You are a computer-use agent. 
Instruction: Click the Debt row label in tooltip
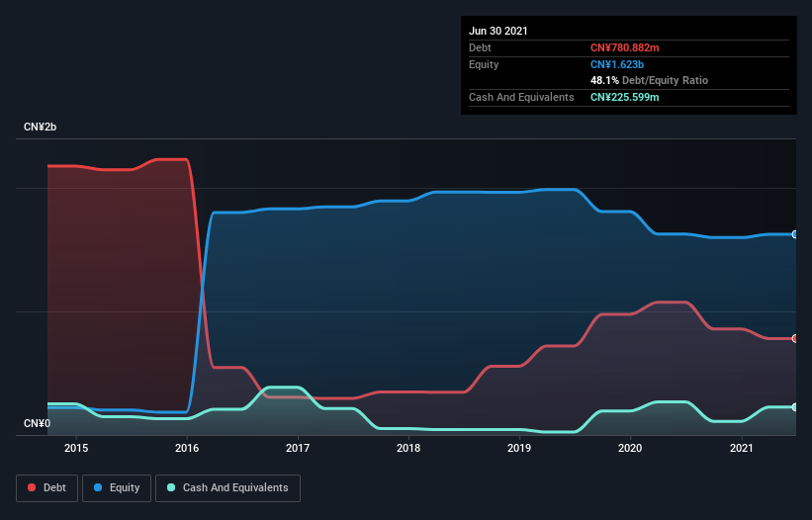tap(480, 47)
